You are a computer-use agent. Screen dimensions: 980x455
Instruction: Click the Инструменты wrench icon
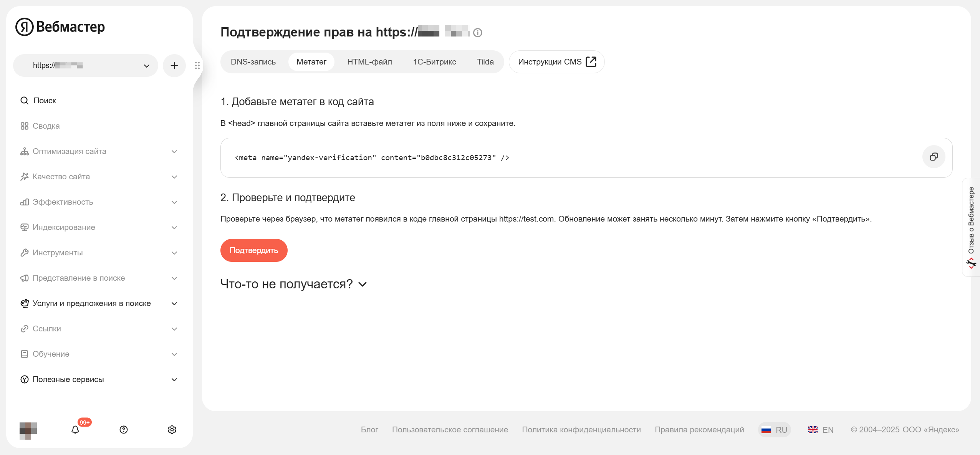point(24,252)
